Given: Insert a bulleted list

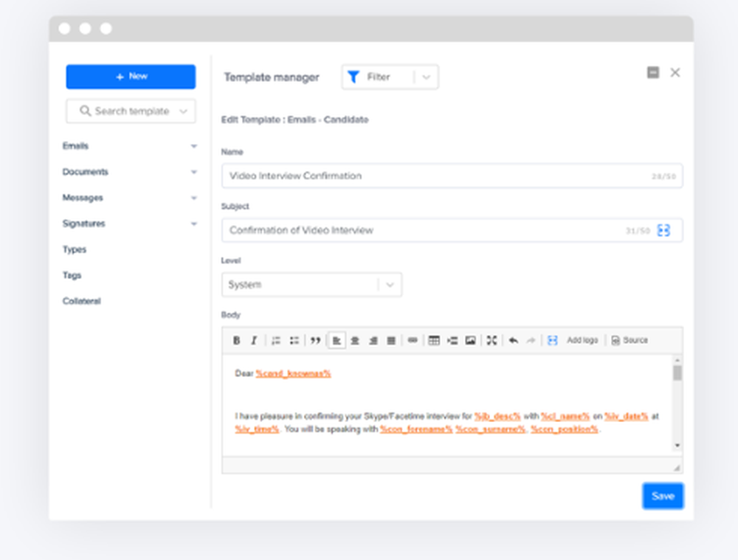Looking at the screenshot, I should pos(294,340).
